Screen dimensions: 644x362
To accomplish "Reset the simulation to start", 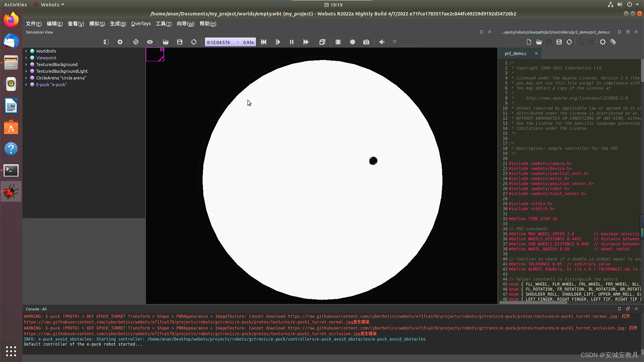I will 264,42.
